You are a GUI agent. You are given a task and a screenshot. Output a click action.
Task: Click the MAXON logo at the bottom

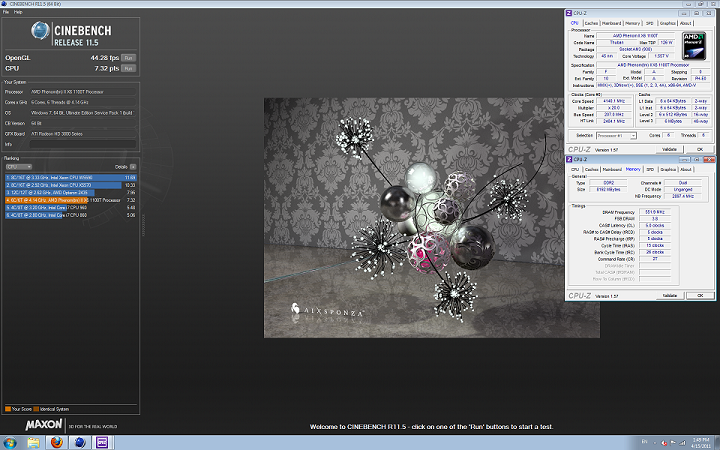coord(44,425)
